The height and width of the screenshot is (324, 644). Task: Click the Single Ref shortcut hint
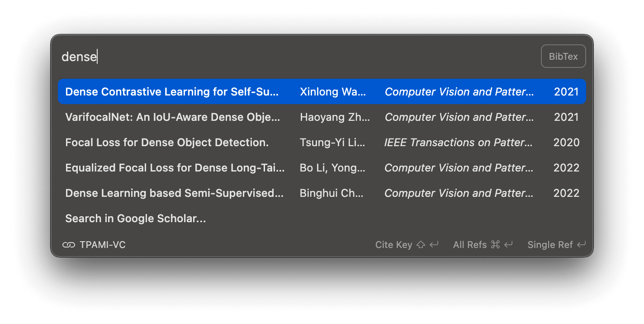(x=550, y=245)
